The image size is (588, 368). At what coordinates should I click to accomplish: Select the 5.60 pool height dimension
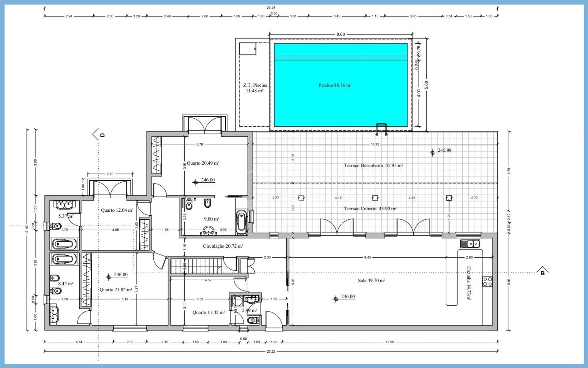point(426,85)
